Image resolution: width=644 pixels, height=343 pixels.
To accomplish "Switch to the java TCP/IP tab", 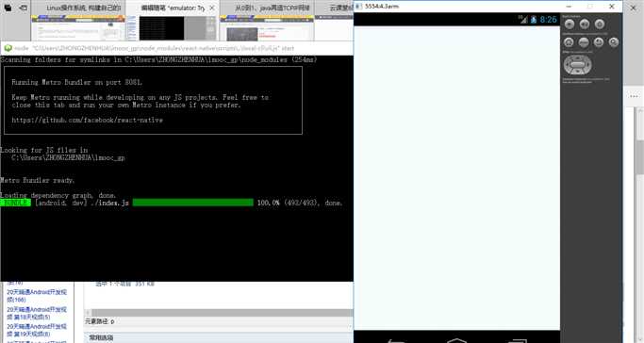I will [x=267, y=8].
